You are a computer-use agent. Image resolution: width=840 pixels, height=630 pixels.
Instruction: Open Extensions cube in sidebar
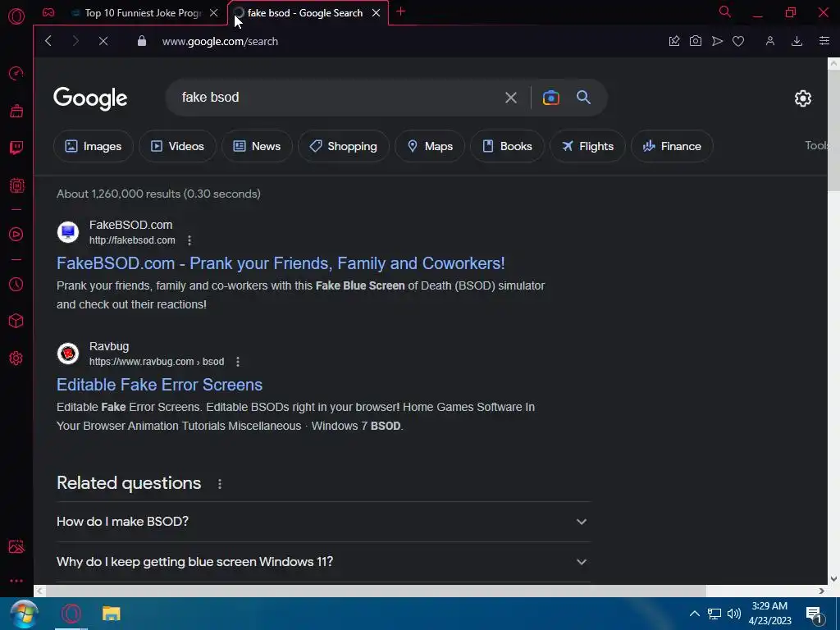16,321
